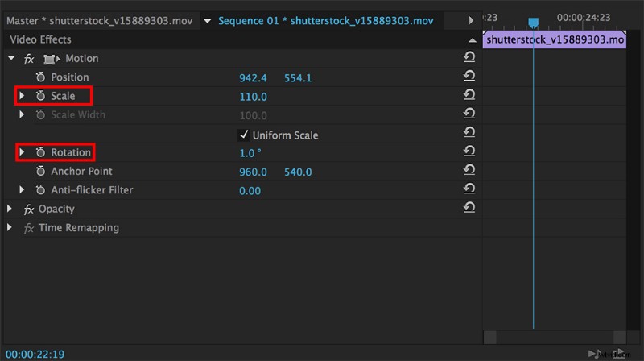644x361 pixels.
Task: Click the blue playhead marker in timeline
Action: tap(532, 23)
